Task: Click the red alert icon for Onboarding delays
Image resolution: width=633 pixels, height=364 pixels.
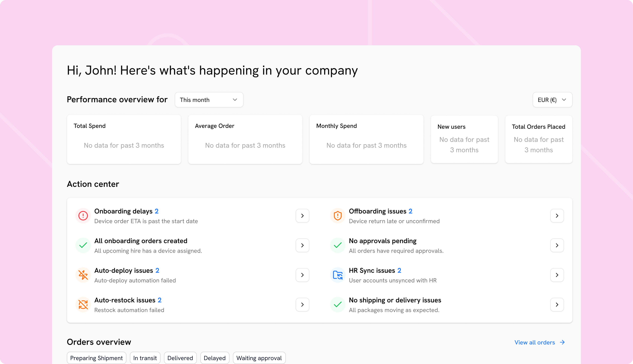Action: 83,215
